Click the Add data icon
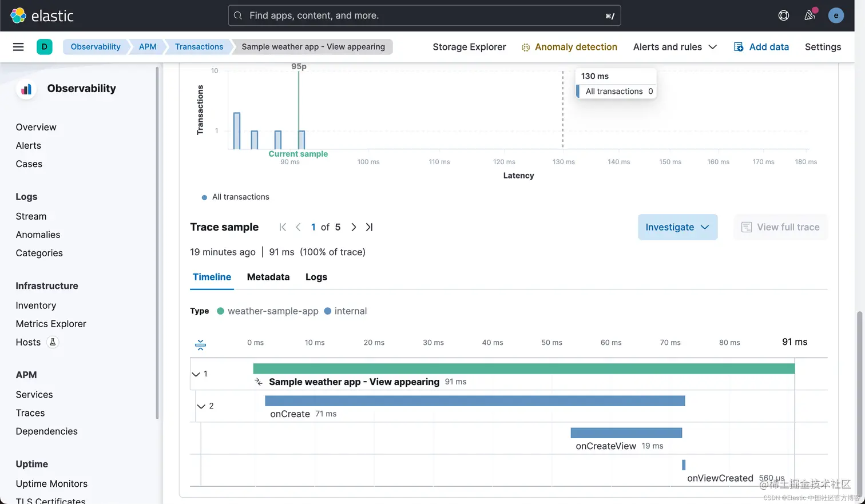This screenshot has width=865, height=504. point(739,47)
